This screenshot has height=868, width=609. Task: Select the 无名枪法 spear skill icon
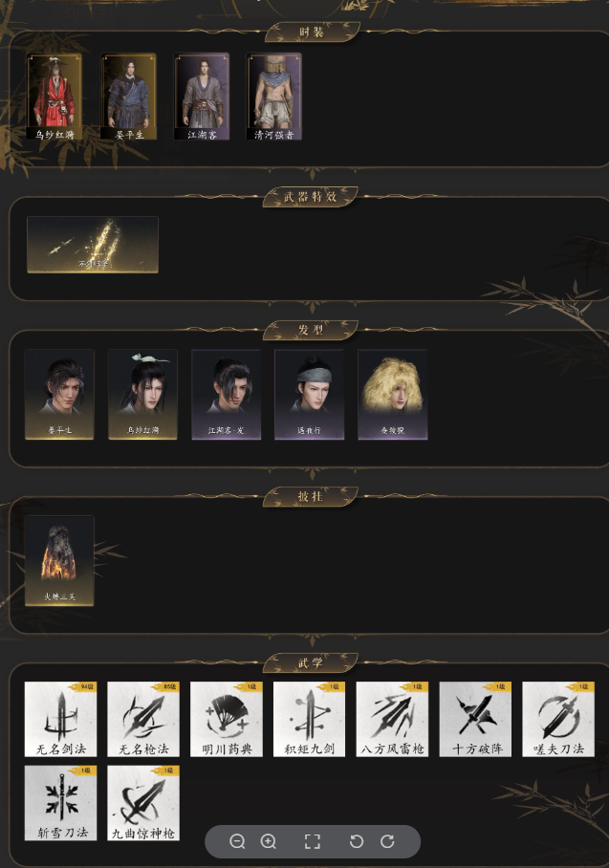pos(143,719)
